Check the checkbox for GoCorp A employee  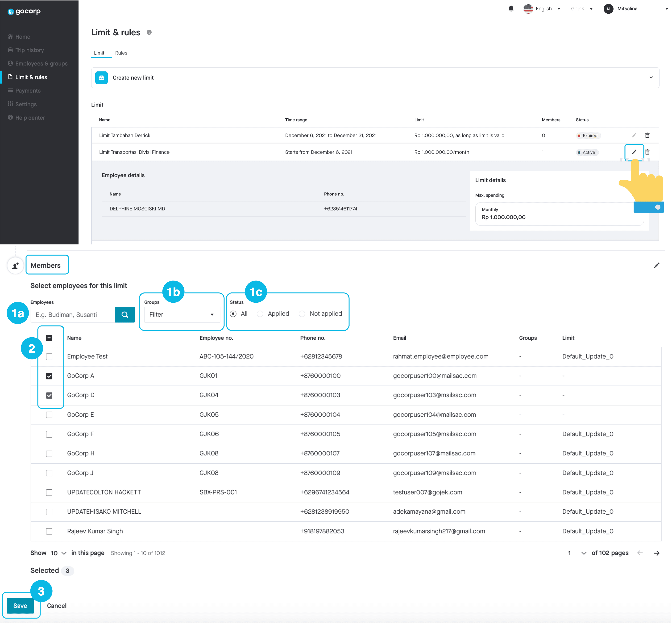click(50, 375)
